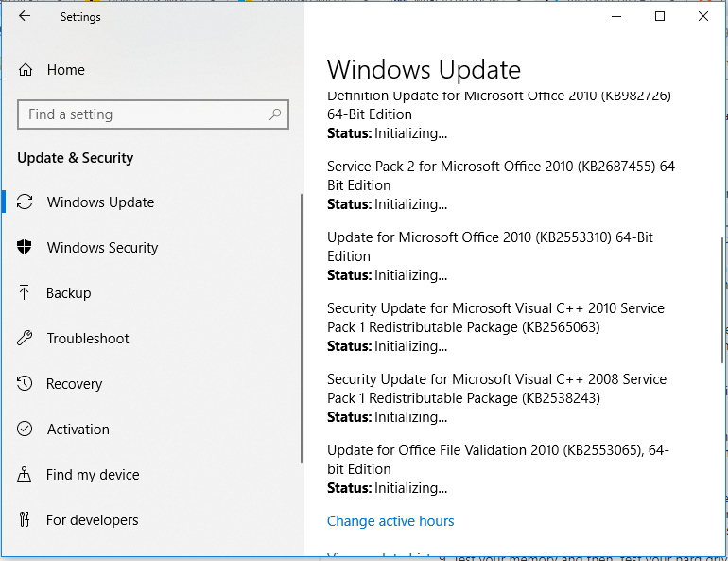Click the search magnifier icon in Find a setting
Image resolution: width=728 pixels, height=561 pixels.
coord(275,114)
